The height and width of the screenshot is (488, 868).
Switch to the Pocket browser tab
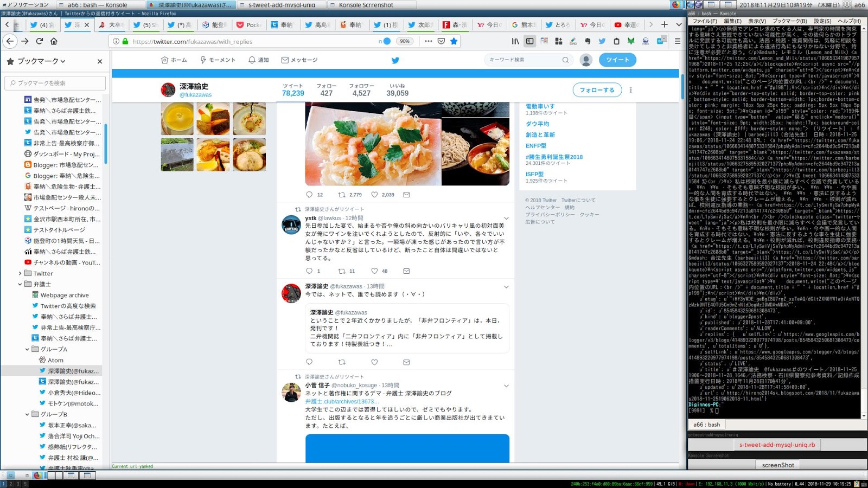[x=249, y=24]
